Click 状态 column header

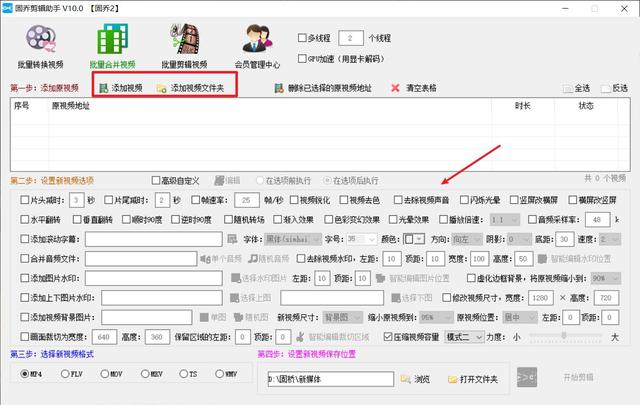click(x=586, y=106)
